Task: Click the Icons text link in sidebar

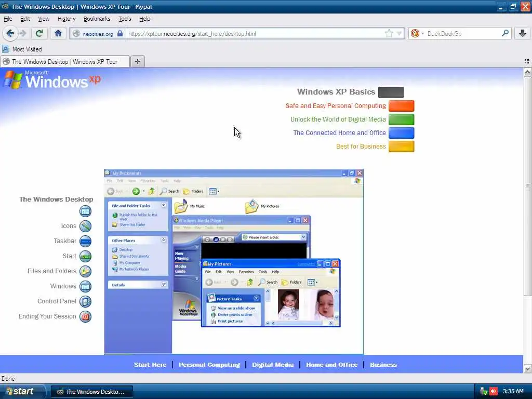Action: point(69,226)
